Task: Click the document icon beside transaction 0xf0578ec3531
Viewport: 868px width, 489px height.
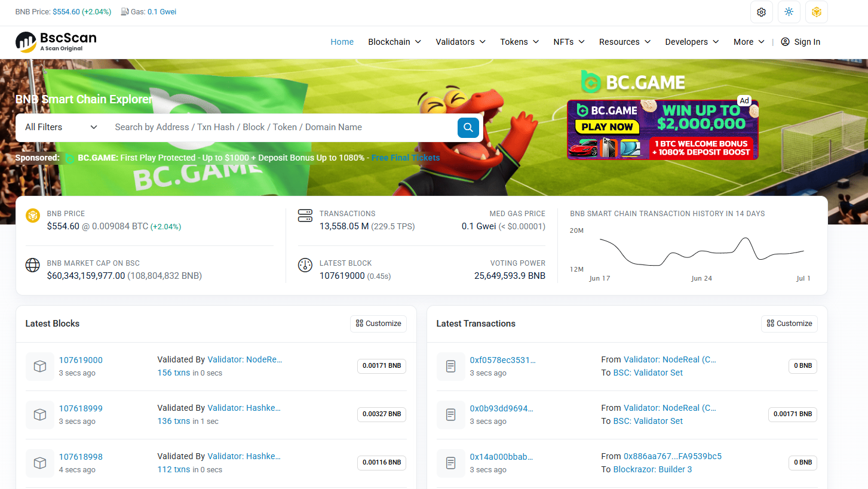Action: pyautogui.click(x=451, y=367)
